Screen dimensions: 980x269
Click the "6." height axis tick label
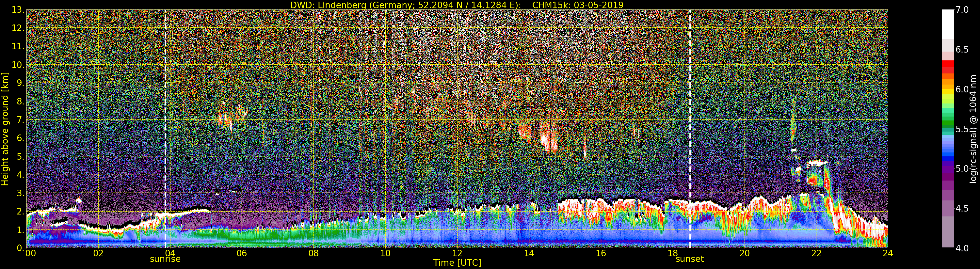pos(20,138)
